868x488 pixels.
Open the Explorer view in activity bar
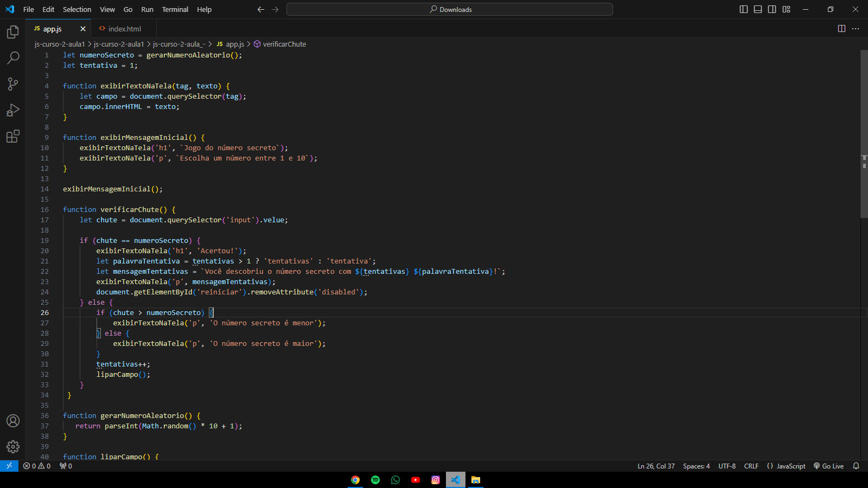tap(13, 32)
